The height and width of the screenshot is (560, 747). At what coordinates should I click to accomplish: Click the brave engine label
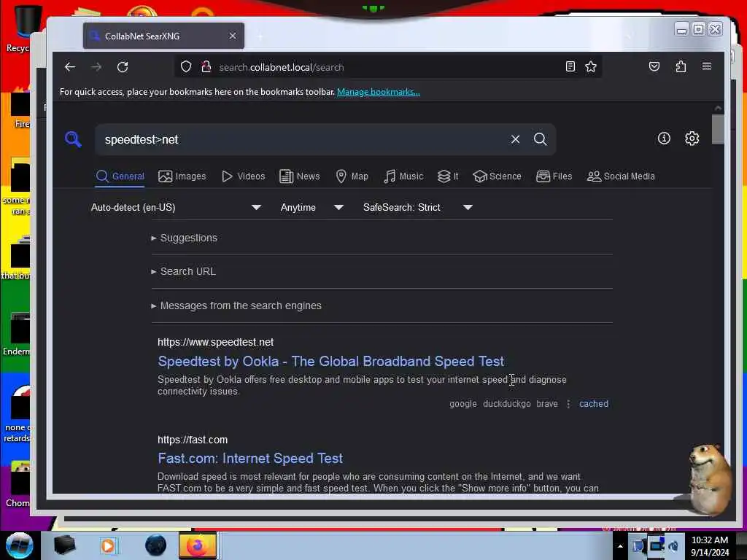pos(546,404)
